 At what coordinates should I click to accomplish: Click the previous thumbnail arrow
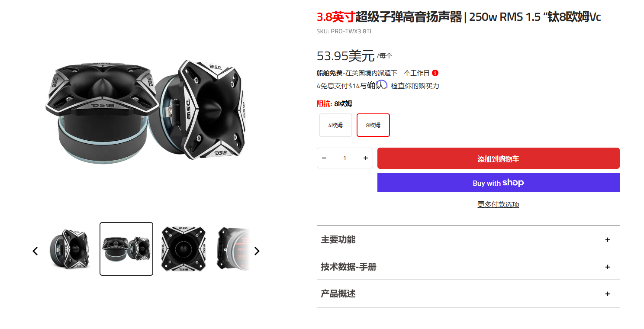pyautogui.click(x=35, y=251)
